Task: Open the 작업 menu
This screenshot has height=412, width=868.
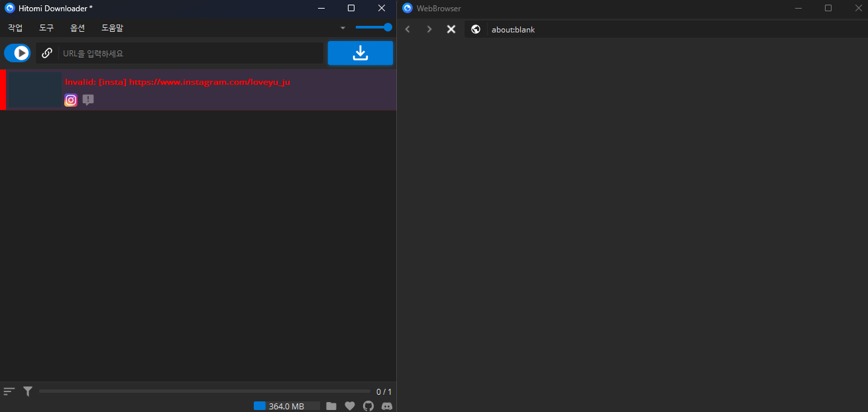Action: pos(15,28)
